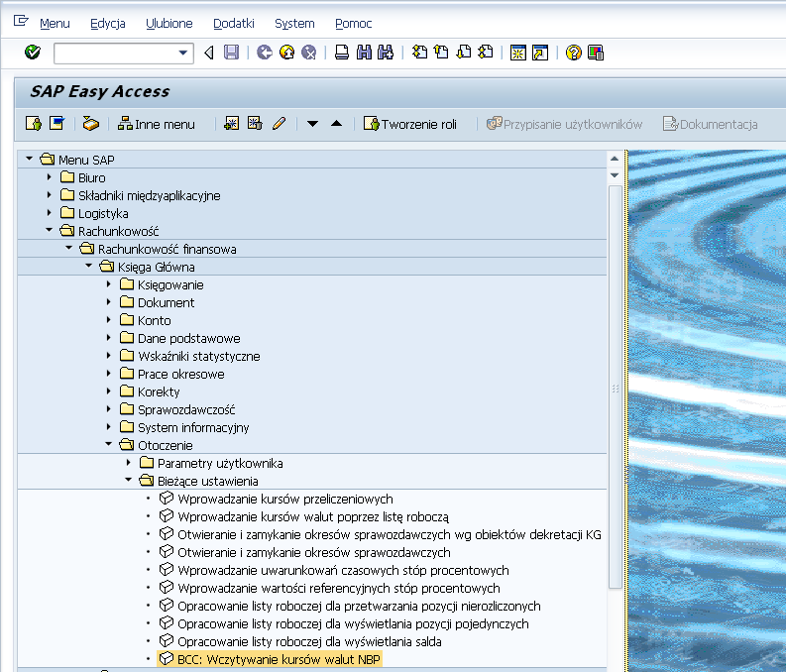Screen dimensions: 786x672
Task: Expand the Biuro folder
Action: [50, 176]
